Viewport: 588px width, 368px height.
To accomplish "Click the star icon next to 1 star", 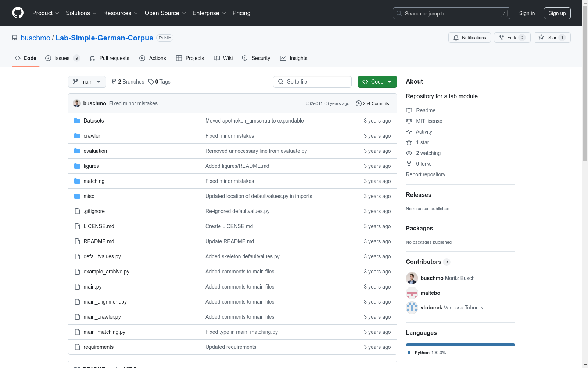I will (x=409, y=142).
